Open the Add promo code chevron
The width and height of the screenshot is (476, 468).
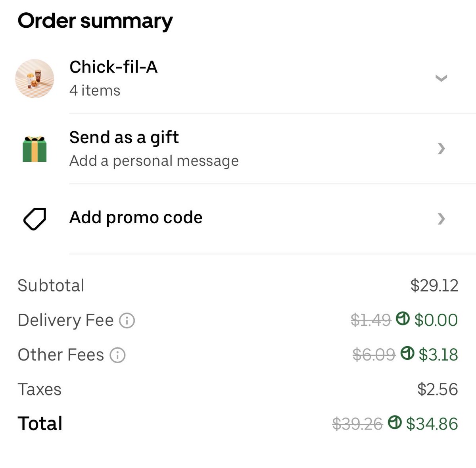(441, 219)
